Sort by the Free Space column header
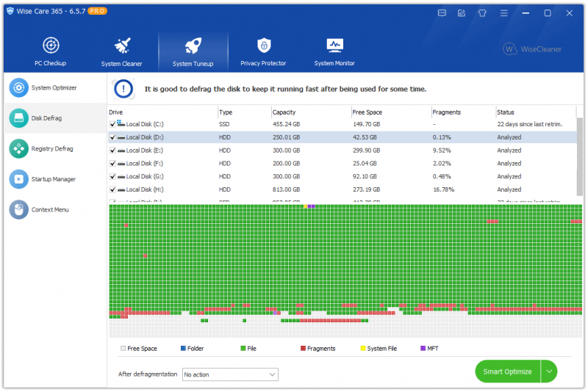The image size is (588, 392). pyautogui.click(x=367, y=112)
